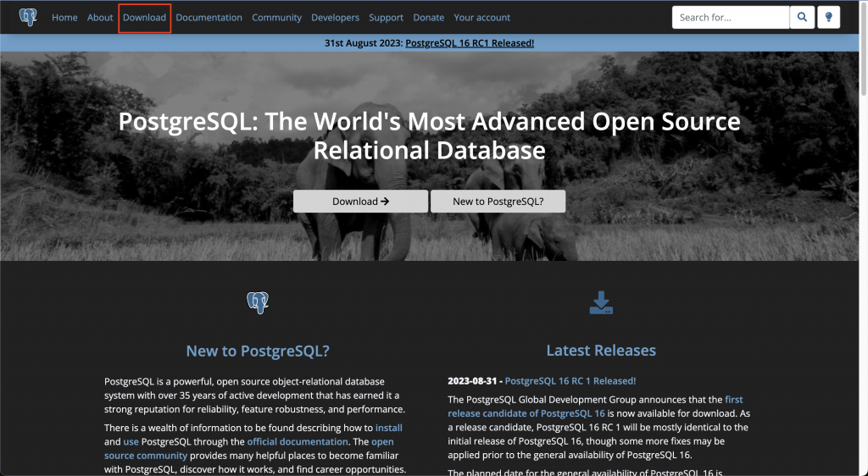Open the open source community link
The height and width of the screenshot is (476, 868).
[x=249, y=448]
